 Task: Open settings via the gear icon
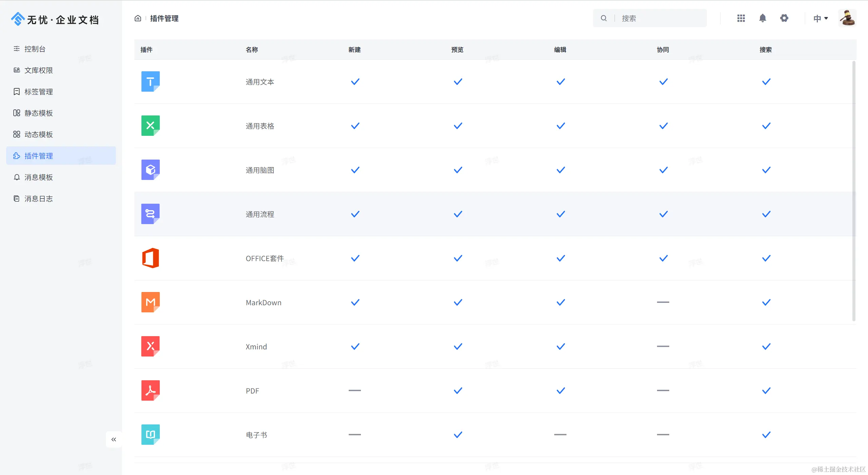[x=784, y=18]
